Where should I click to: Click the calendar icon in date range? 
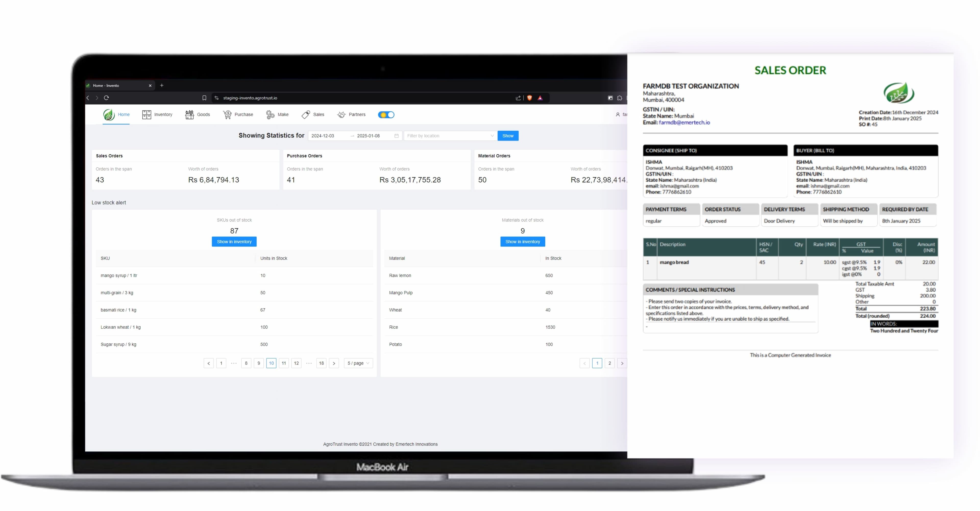click(396, 136)
